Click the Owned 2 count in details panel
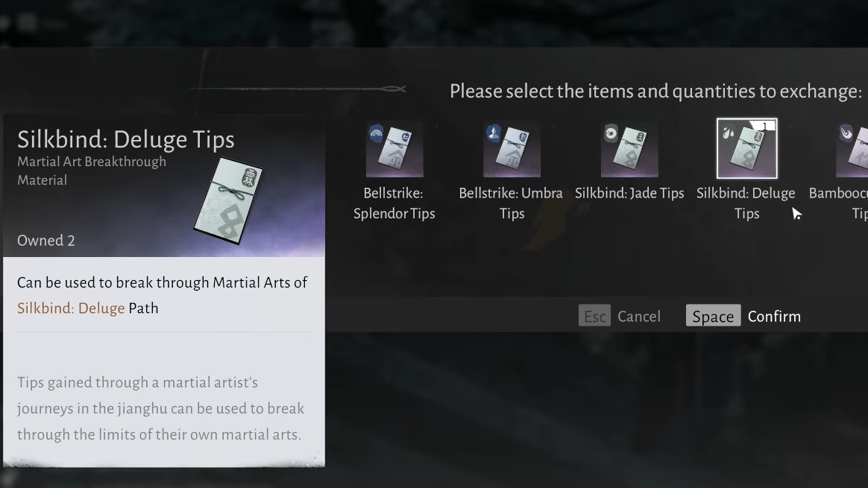The height and width of the screenshot is (488, 868). coord(46,241)
